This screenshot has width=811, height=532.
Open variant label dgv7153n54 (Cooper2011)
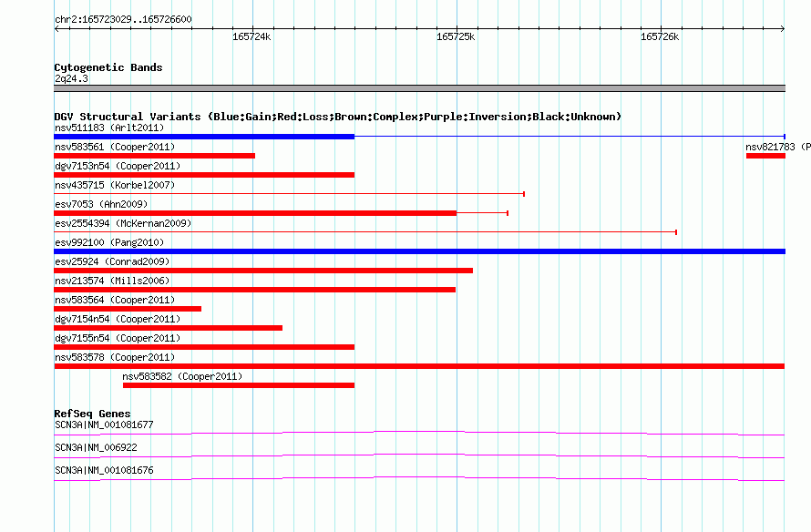click(118, 166)
